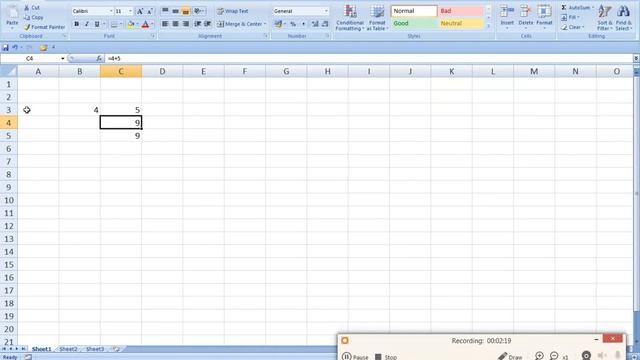Open the General number format dropdown
This screenshot has height=360, width=640.
pos(326,11)
